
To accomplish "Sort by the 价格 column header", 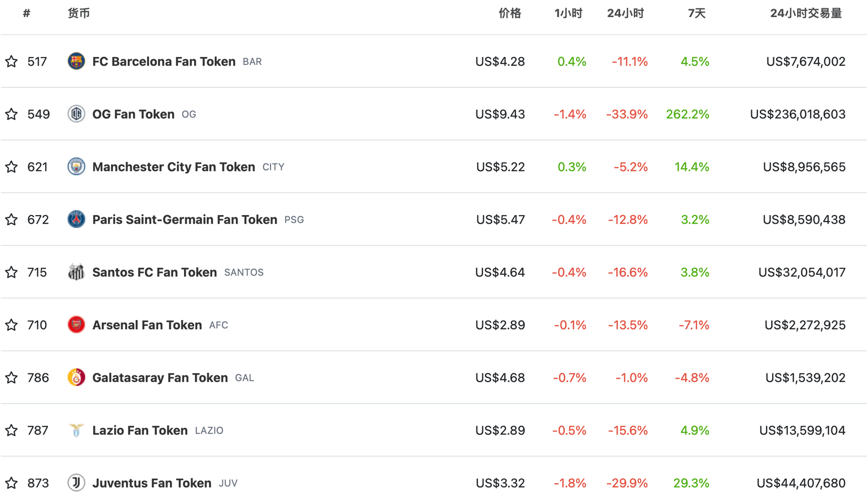I will point(510,14).
